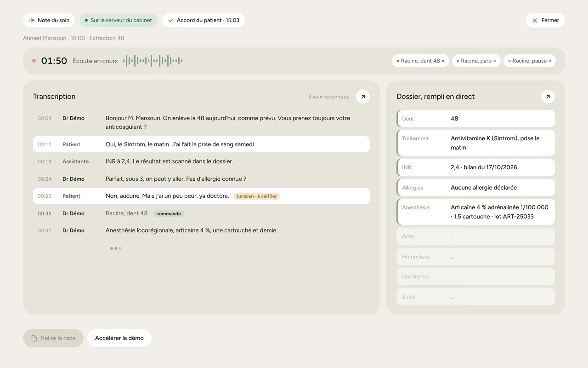588x368 pixels.
Task: Click the red recording dot indicator
Action: click(34, 61)
